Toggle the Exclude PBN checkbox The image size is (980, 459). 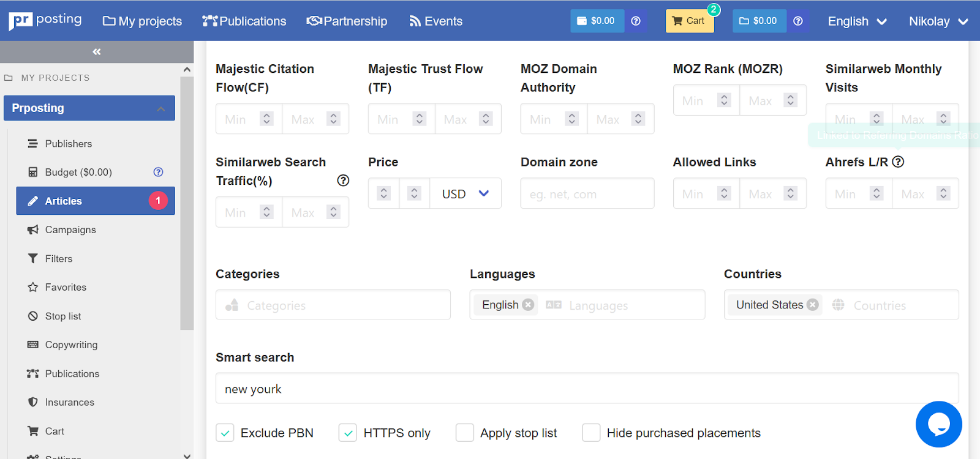(225, 433)
